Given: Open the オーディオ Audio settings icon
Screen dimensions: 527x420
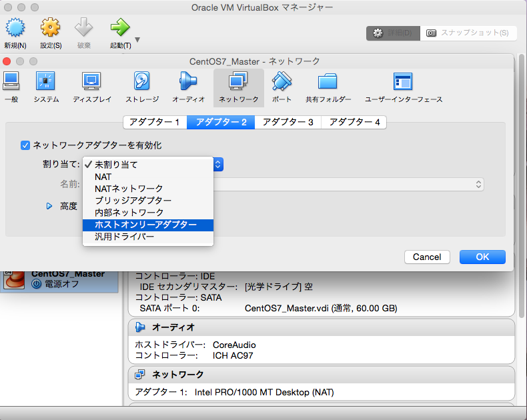Looking at the screenshot, I should [188, 81].
